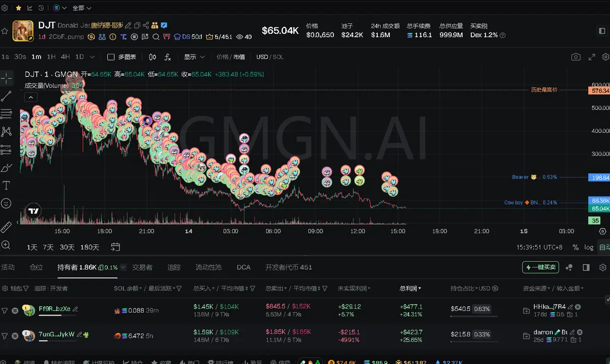Switch to the 活动 tab

(8, 267)
